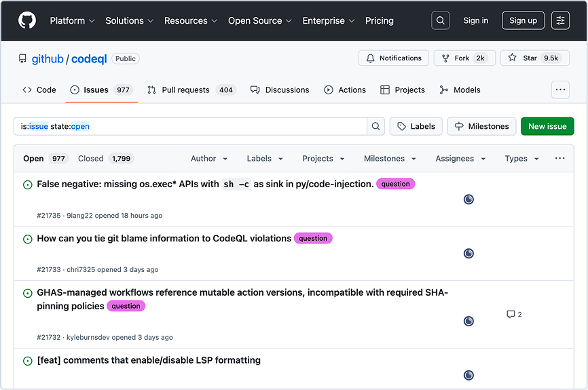Open author 9iang22 profile link
This screenshot has height=390, width=588.
tap(79, 216)
